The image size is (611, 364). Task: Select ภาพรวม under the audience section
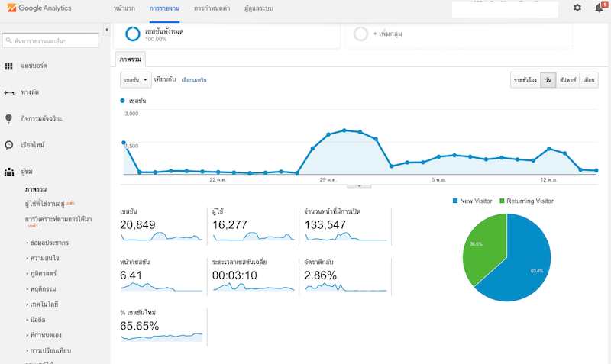pos(36,189)
